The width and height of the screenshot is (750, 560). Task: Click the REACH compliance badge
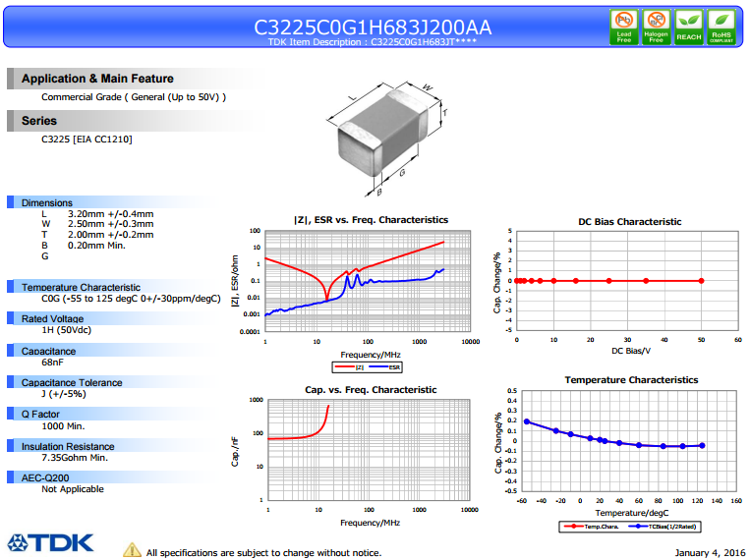coord(689,28)
